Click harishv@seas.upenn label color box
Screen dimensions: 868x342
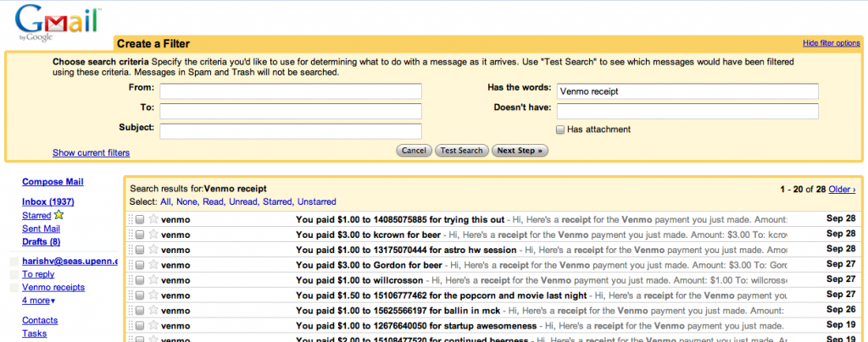pyautogui.click(x=14, y=262)
